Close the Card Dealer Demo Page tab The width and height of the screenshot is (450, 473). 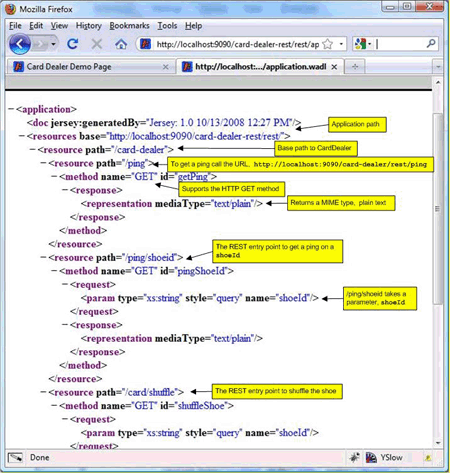(x=165, y=67)
